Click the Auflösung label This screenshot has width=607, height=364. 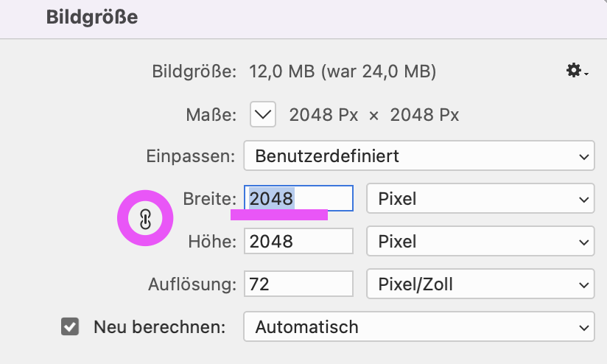click(192, 284)
